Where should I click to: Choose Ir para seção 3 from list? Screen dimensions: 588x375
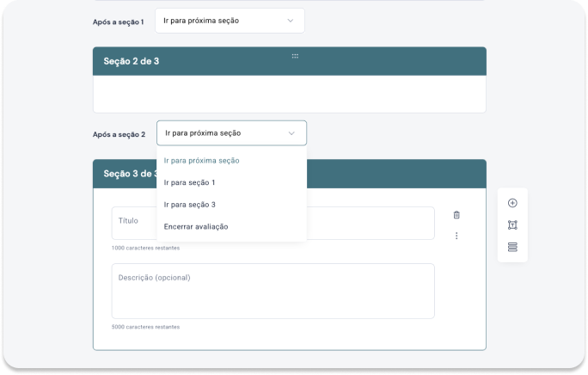189,205
